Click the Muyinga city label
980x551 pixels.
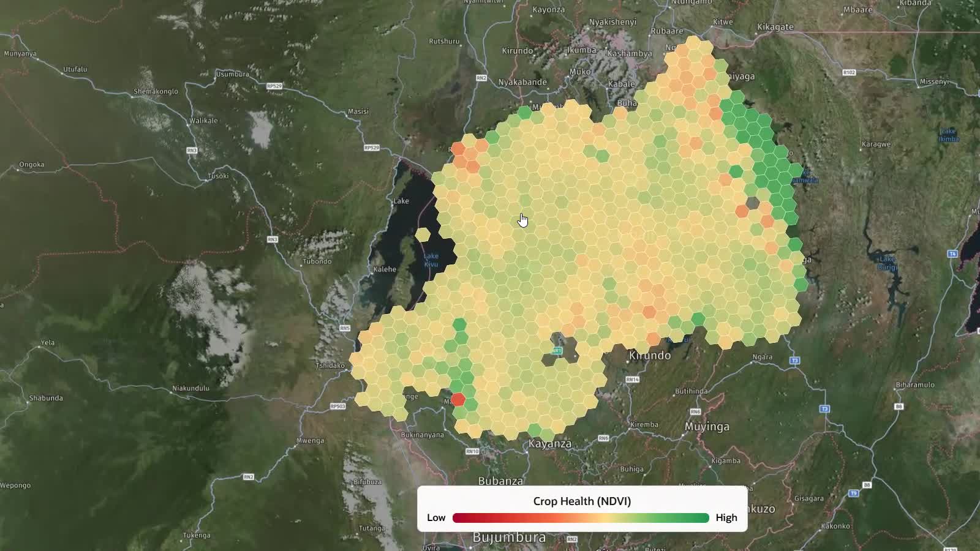pos(707,427)
